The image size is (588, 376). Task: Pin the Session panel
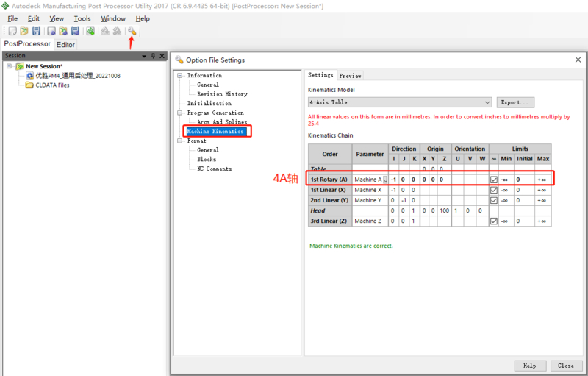(153, 56)
